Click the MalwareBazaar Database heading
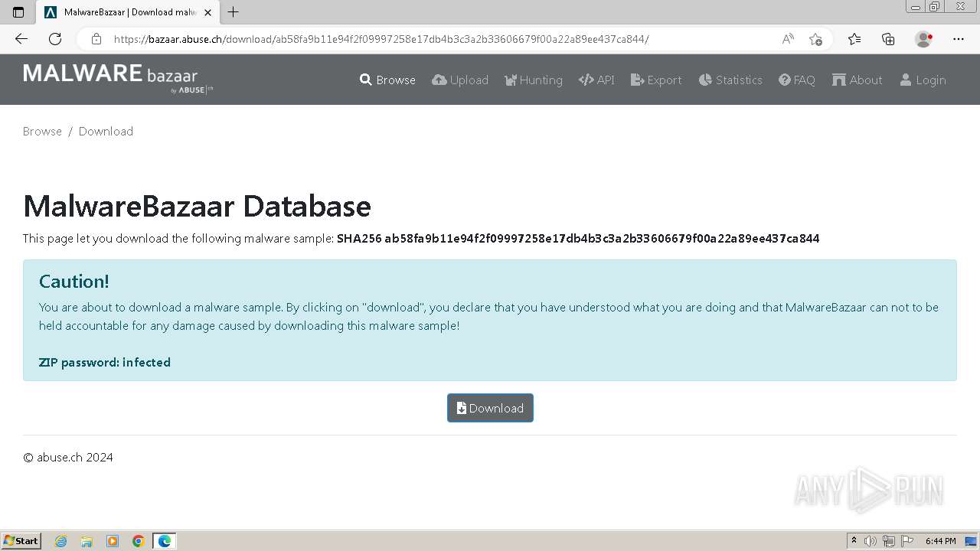980x551 pixels. point(197,206)
